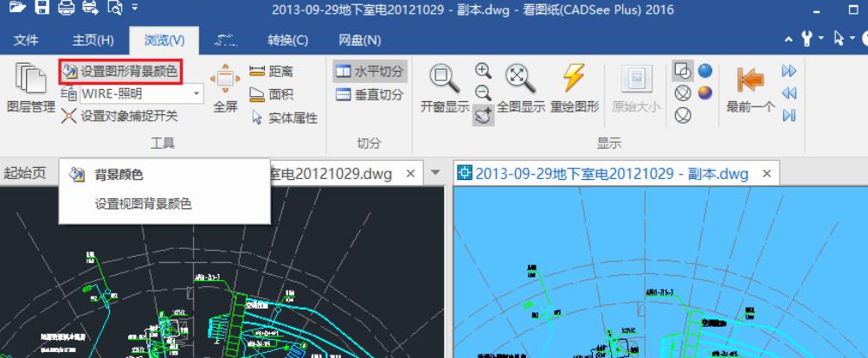This screenshot has height=358, width=868.
Task: Click 设置图形背景颜色 button
Action: point(120,72)
